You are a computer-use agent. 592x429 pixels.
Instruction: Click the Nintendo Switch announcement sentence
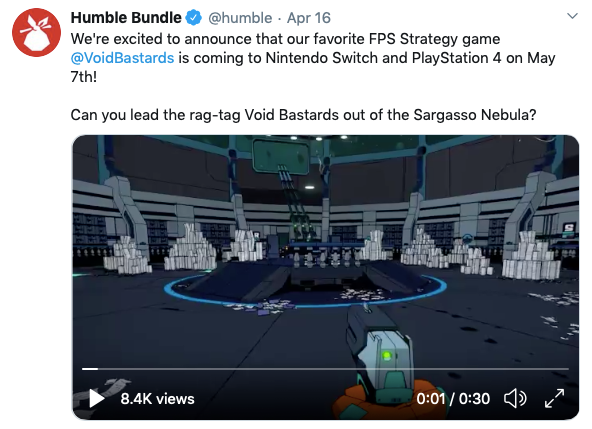[313, 58]
